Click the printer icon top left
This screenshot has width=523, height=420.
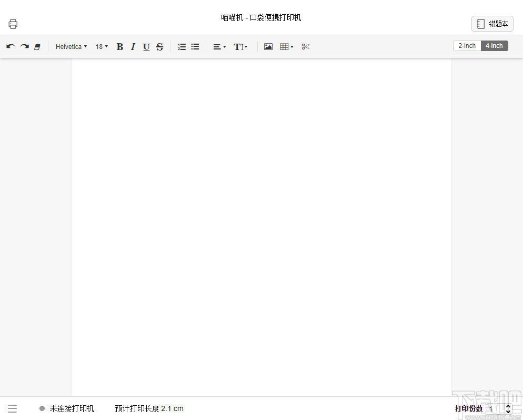point(13,23)
